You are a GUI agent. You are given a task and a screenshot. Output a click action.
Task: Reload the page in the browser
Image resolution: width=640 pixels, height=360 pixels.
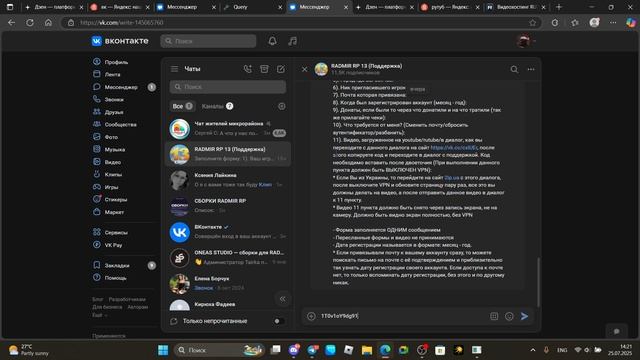(x=30, y=22)
